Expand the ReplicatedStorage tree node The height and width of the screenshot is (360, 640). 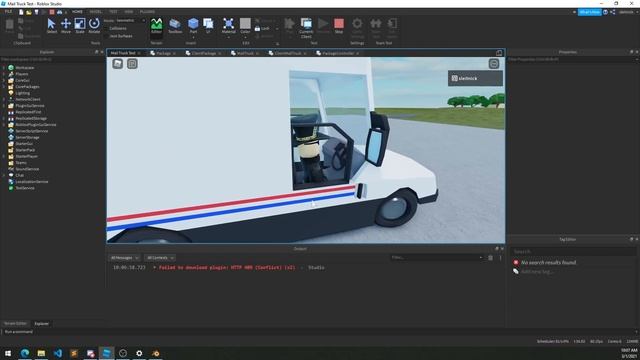(x=4, y=118)
